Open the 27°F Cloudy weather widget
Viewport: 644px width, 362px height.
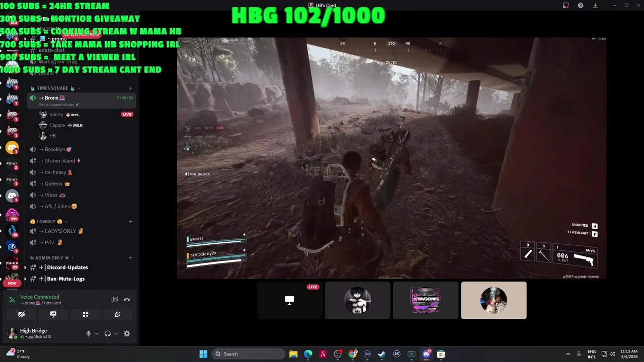19,354
